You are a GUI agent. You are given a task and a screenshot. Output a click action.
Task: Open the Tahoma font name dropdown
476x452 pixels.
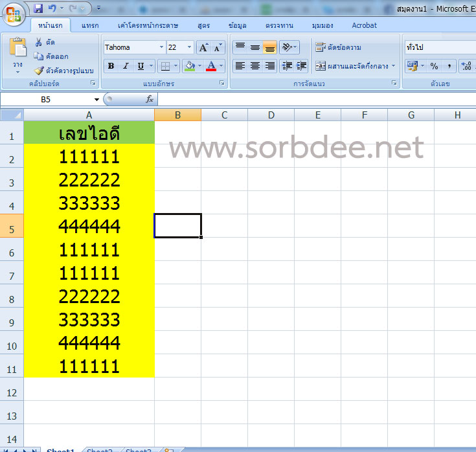point(161,48)
